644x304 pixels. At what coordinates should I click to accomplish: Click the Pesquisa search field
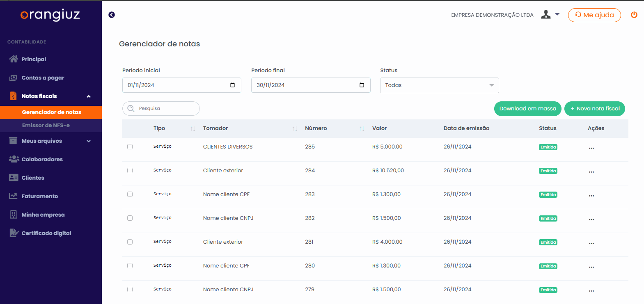point(161,108)
